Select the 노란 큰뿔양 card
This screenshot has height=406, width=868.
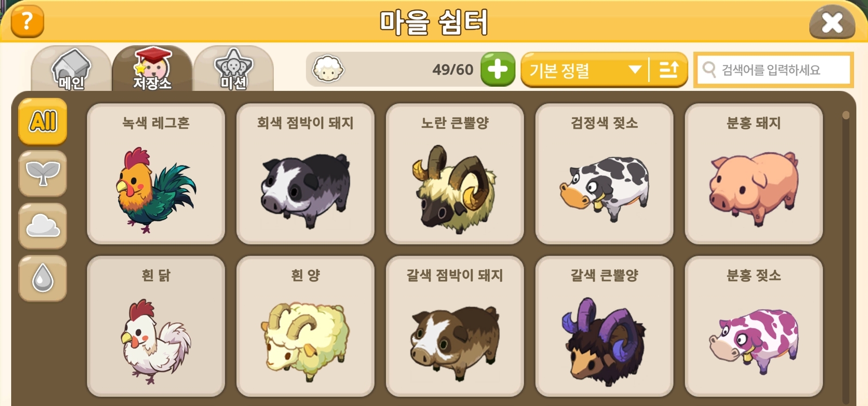pos(455,174)
